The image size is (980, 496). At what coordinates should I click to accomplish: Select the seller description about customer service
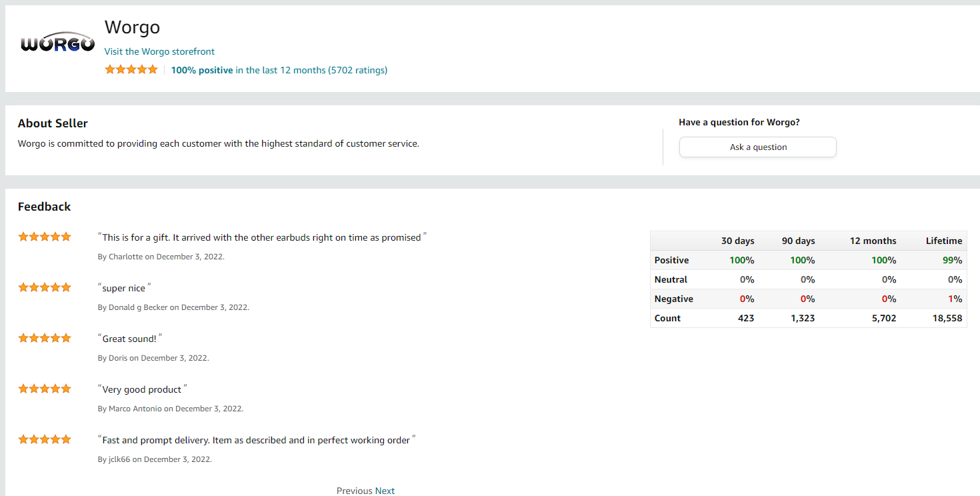click(219, 143)
